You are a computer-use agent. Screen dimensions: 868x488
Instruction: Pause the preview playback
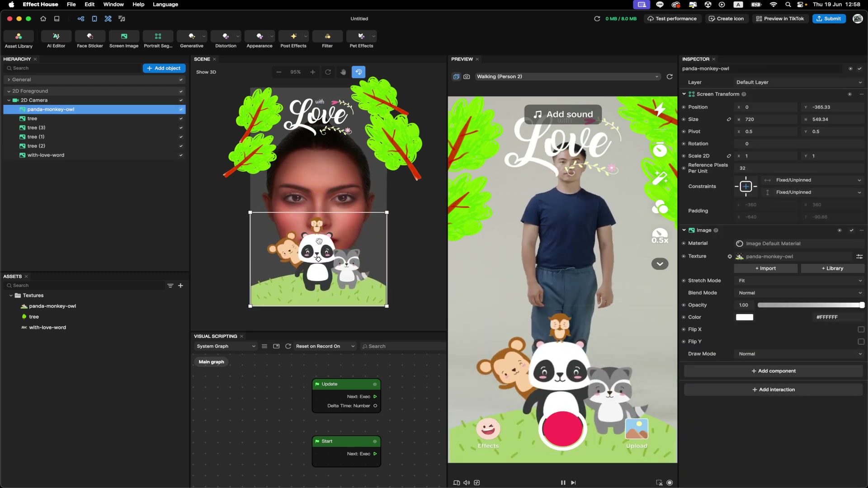tap(563, 483)
